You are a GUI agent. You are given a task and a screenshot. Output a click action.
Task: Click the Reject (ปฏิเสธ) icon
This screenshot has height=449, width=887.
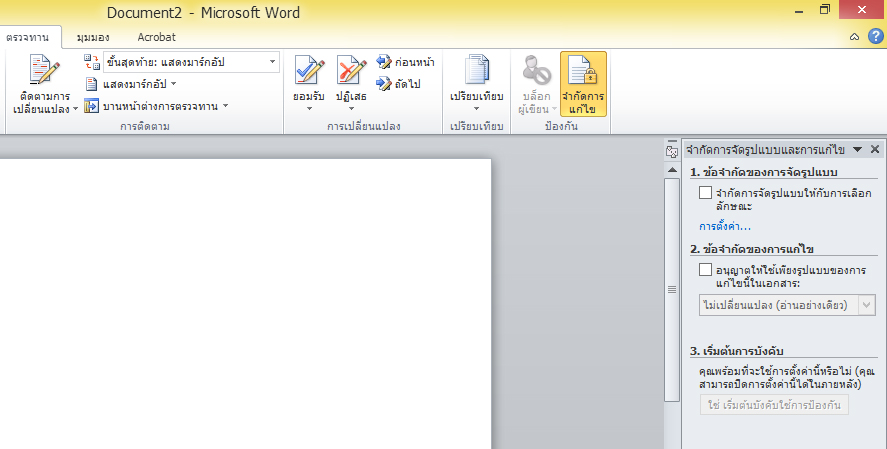pyautogui.click(x=351, y=70)
